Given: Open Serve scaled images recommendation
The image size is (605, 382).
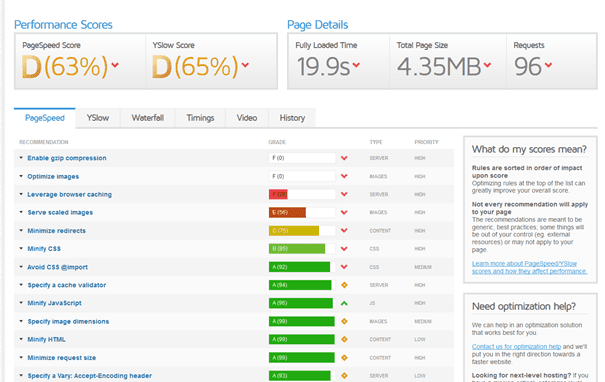Looking at the screenshot, I should (x=60, y=213).
